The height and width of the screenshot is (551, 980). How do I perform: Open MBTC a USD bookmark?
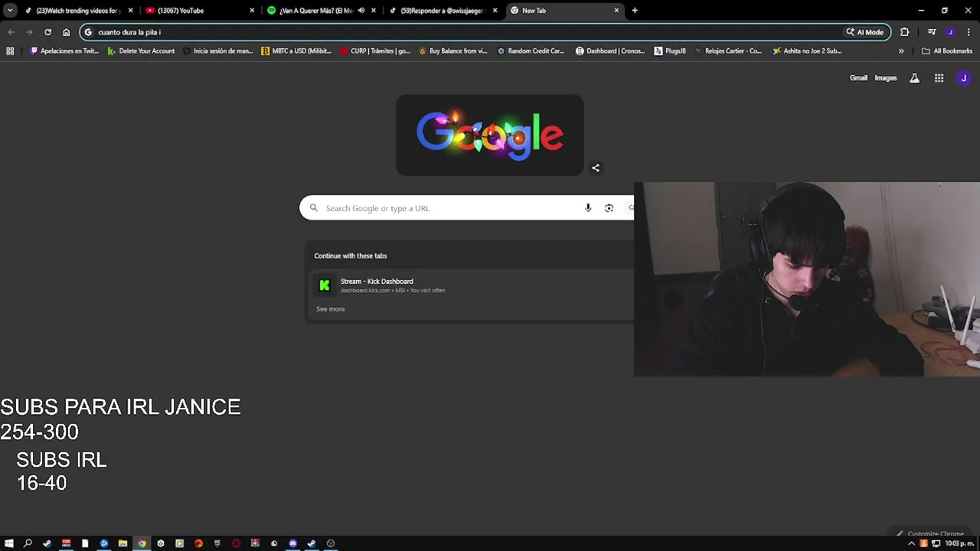pos(296,51)
